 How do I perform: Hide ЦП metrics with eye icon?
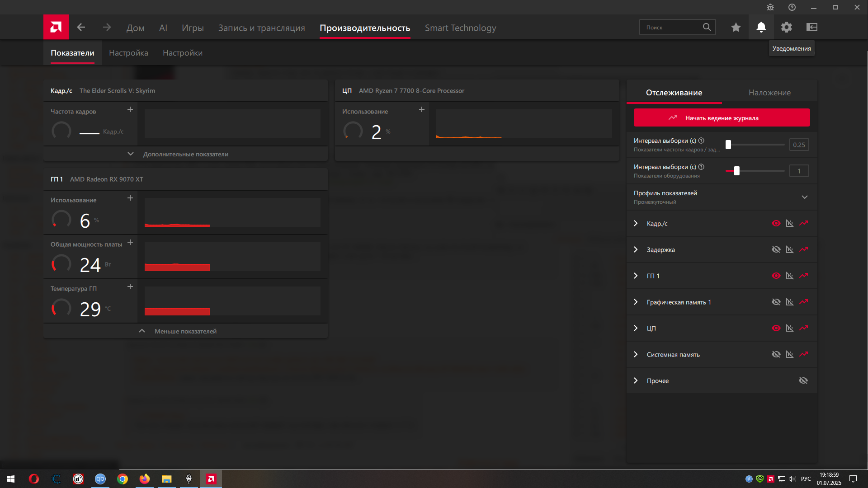[x=776, y=328]
